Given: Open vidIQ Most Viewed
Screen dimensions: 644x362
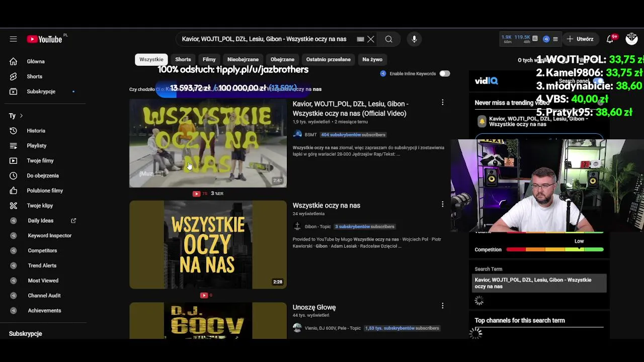Looking at the screenshot, I should point(43,281).
